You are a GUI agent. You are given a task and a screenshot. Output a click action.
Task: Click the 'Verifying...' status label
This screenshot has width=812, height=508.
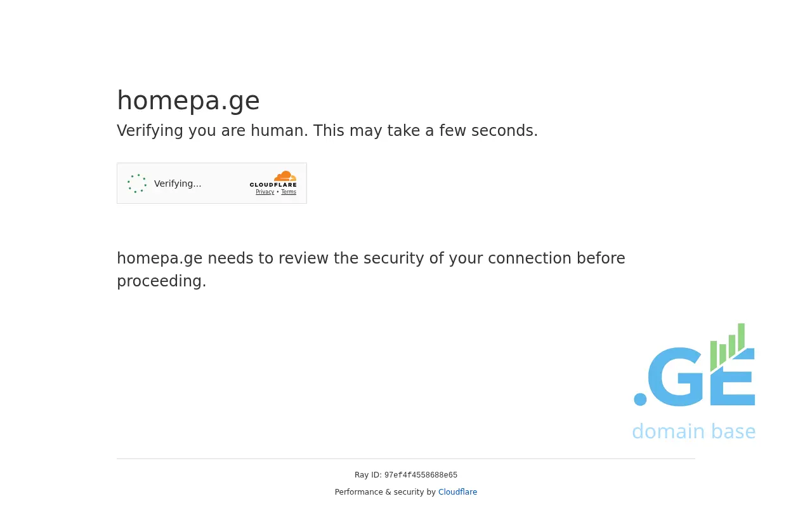point(178,184)
